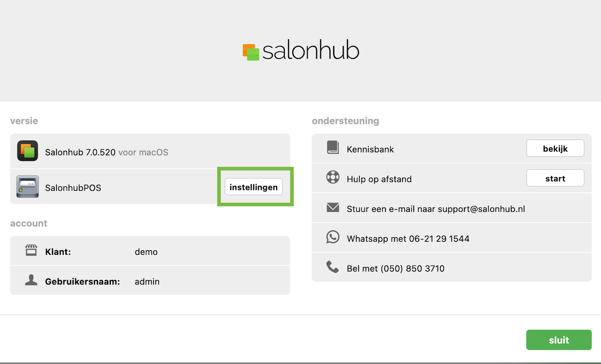Screen dimensions: 601x364
Task: Click the 'Salonhub 7.0.520 voor macOS' text
Action: [106, 152]
